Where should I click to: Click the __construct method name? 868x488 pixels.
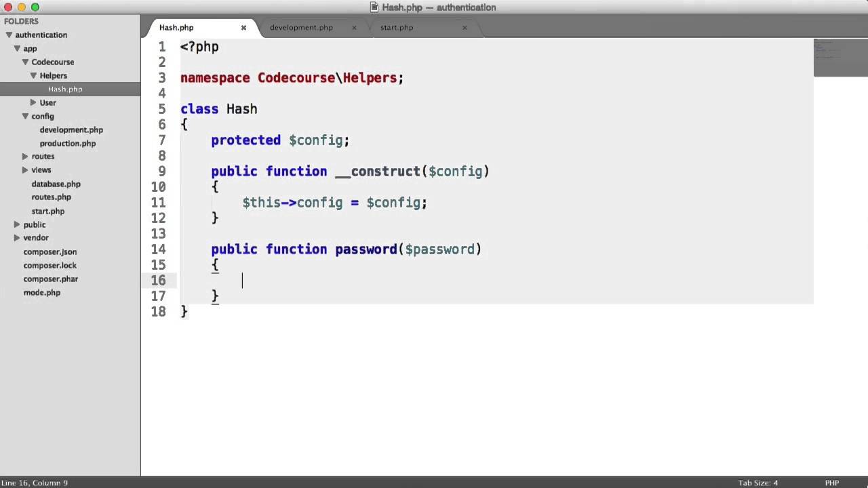[378, 171]
